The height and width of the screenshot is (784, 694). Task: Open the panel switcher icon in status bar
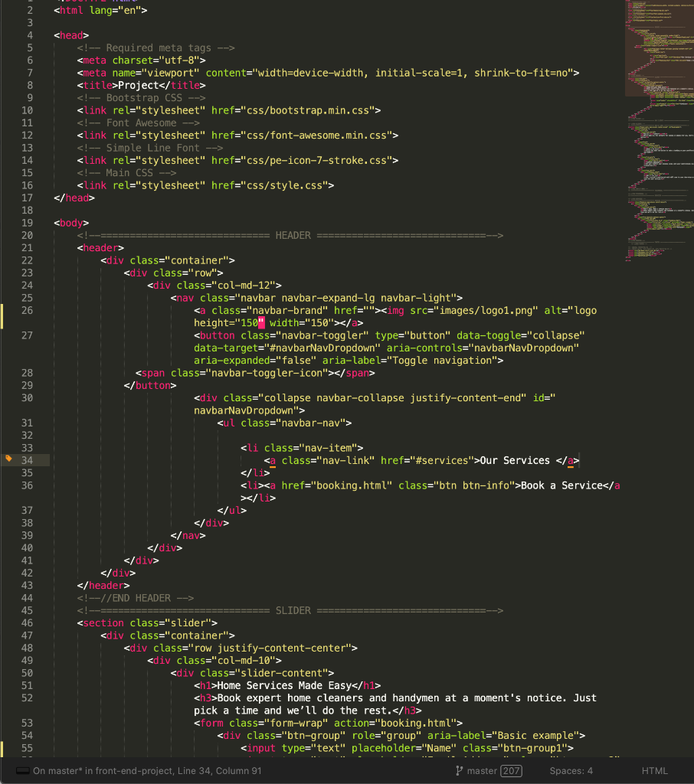[22, 770]
